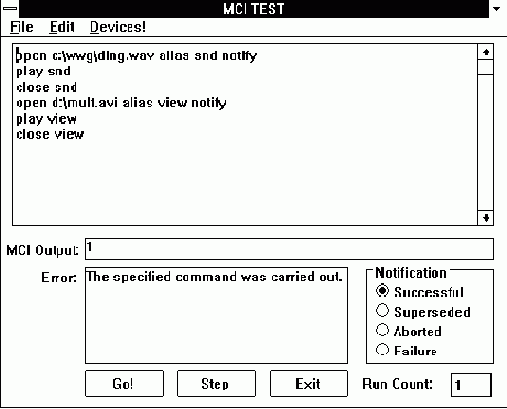Open the system control menu box
Image resolution: width=507 pixels, height=409 pixels.
tap(10, 9)
